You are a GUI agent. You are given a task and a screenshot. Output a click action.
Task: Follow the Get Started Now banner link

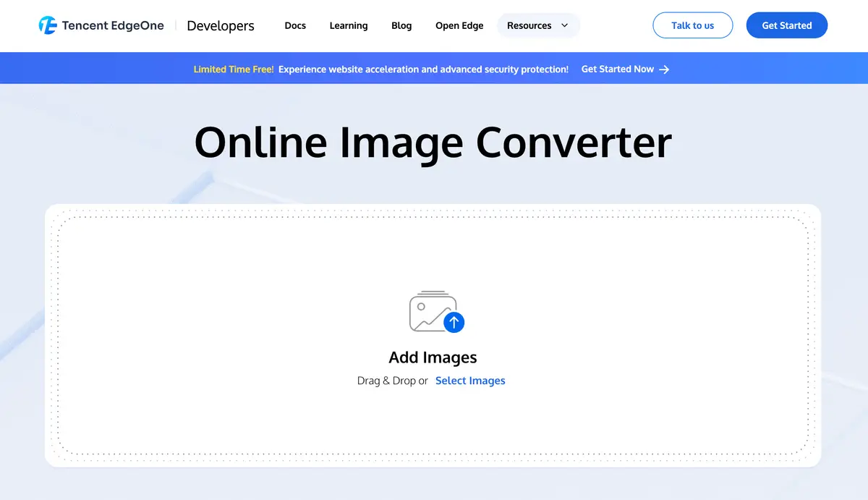click(618, 69)
